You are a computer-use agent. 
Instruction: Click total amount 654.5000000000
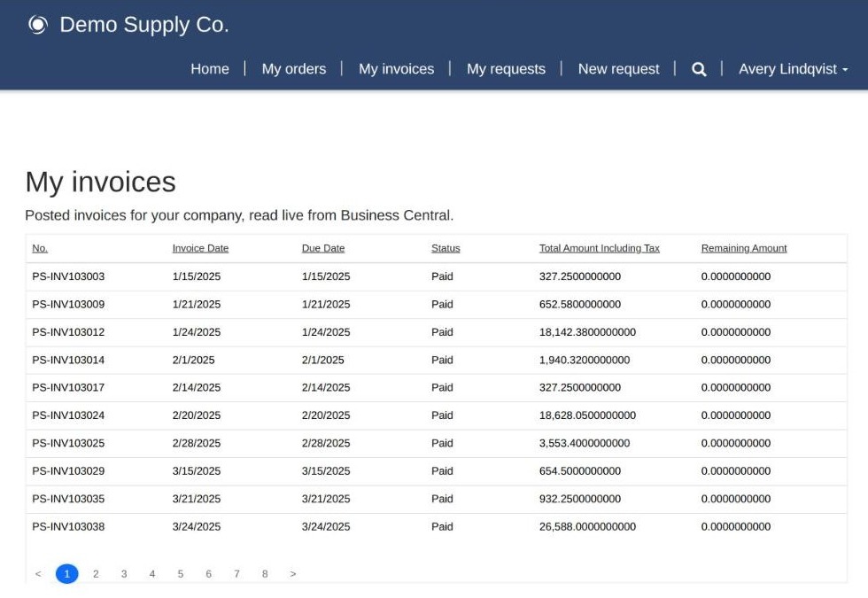pyautogui.click(x=580, y=471)
